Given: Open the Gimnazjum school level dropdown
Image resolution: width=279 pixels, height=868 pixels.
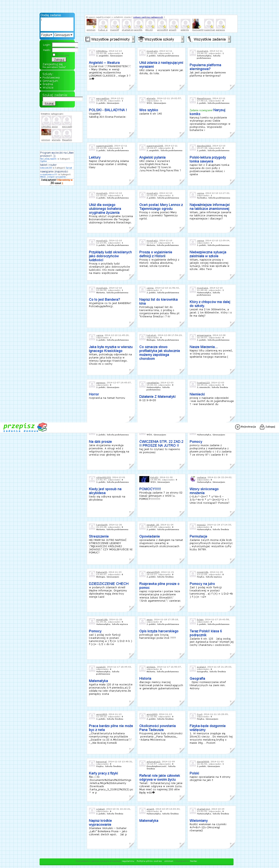Looking at the screenshot, I should click(63, 35).
